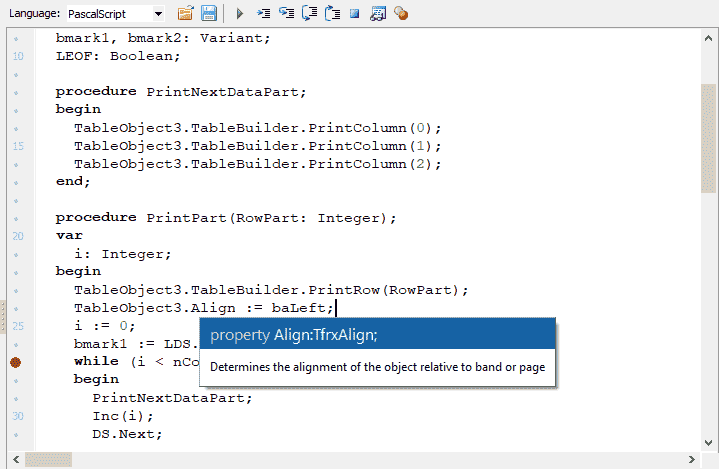The height and width of the screenshot is (469, 719).
Task: Click the 'PrintNextDataPart;' call inside the loop
Action: [x=172, y=397]
